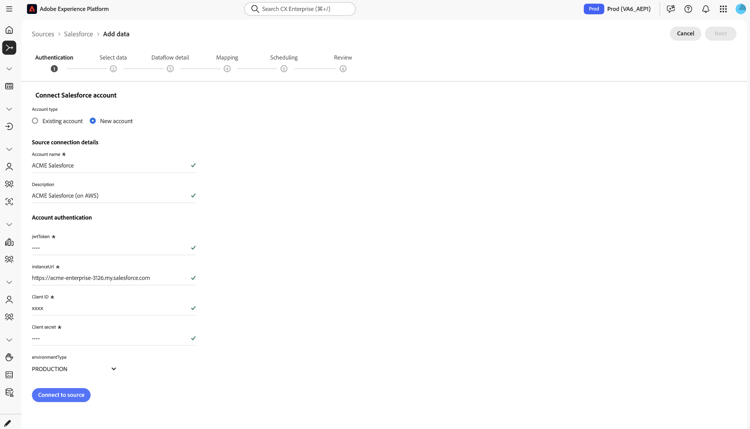750x429 pixels.
Task: Open the hamburger navigation menu
Action: click(9, 9)
